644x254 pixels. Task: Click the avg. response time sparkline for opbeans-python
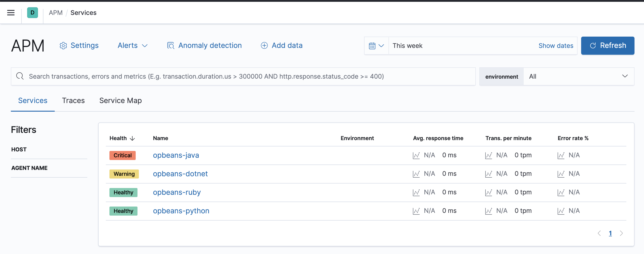pyautogui.click(x=416, y=211)
